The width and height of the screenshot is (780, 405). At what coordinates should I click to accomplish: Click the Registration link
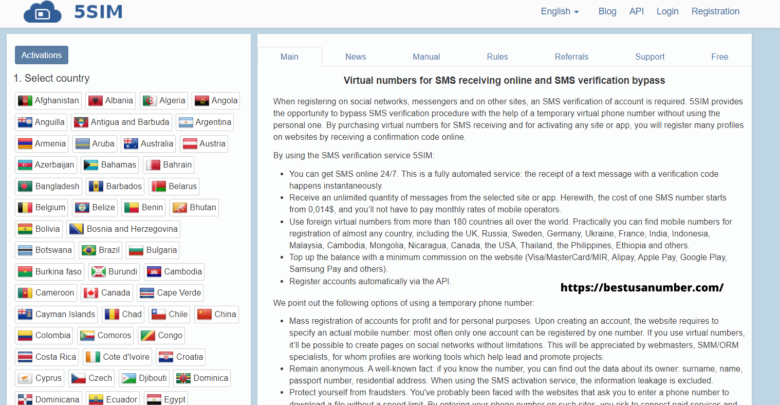[x=715, y=11]
